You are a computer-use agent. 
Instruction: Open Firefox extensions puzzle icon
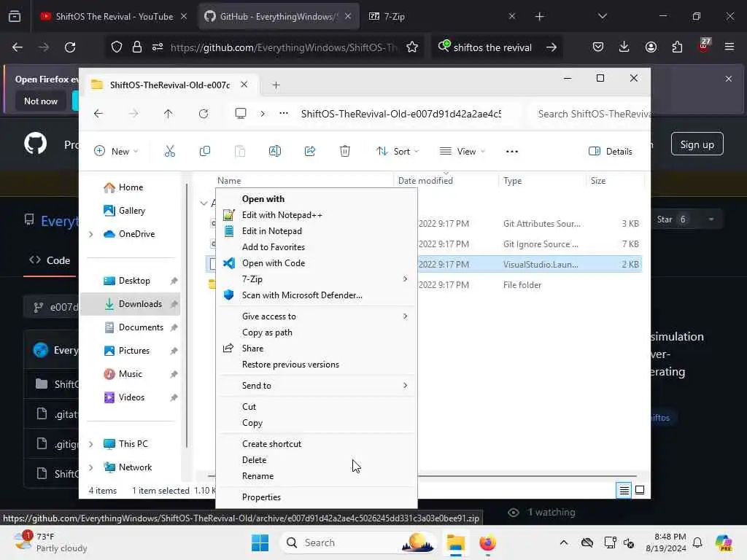pos(677,47)
